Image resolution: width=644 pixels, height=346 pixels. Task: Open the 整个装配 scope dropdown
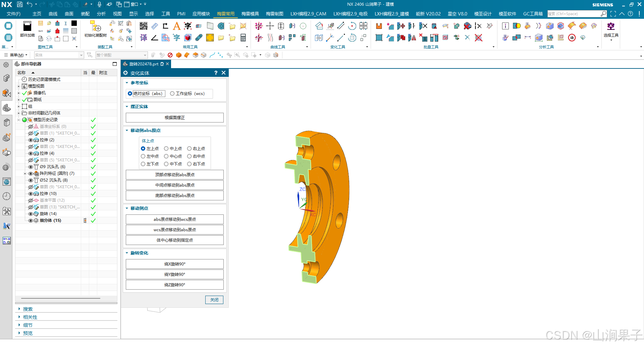pos(121,55)
